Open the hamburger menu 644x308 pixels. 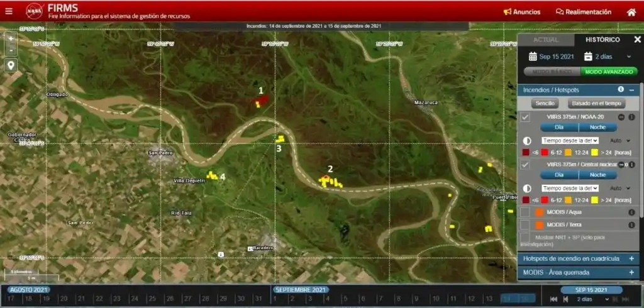(x=8, y=11)
